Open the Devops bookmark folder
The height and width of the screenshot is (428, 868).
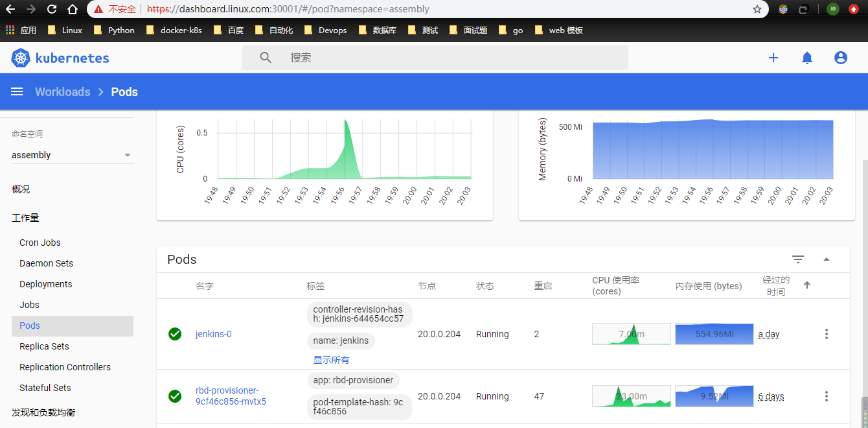click(325, 30)
